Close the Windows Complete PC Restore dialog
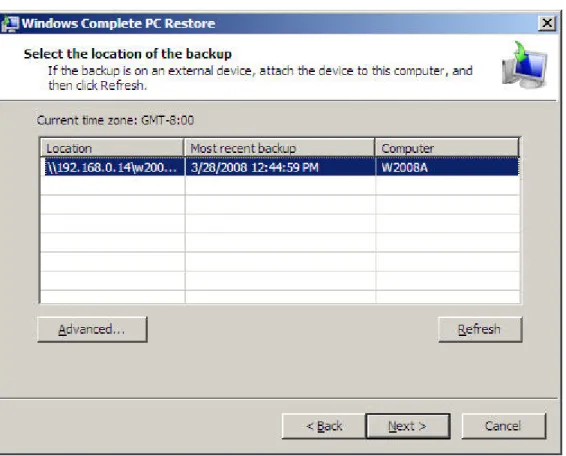This screenshot has height=456, width=566. pos(547,23)
